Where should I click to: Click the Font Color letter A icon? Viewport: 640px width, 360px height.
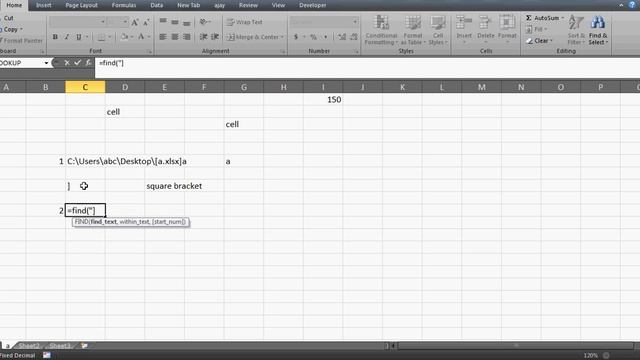point(141,37)
